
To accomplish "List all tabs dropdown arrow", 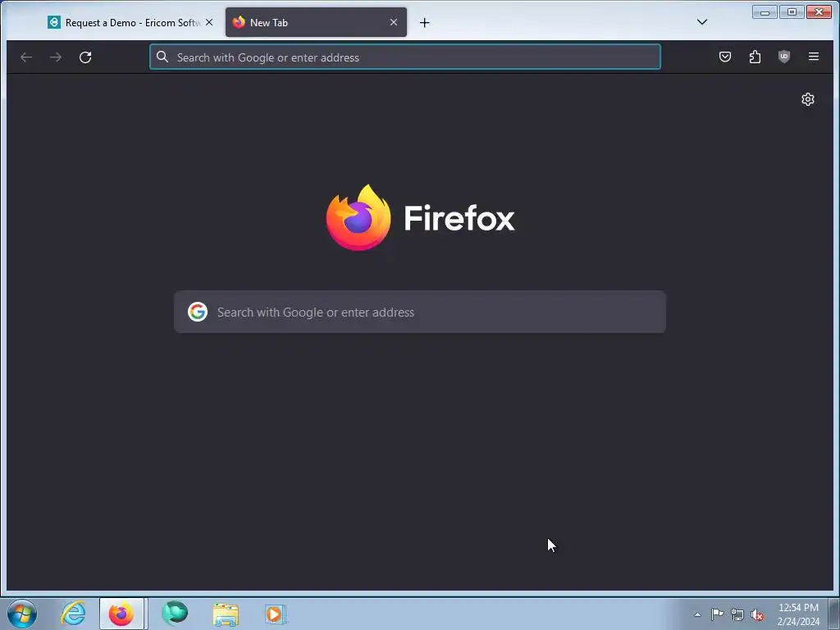I will click(702, 22).
